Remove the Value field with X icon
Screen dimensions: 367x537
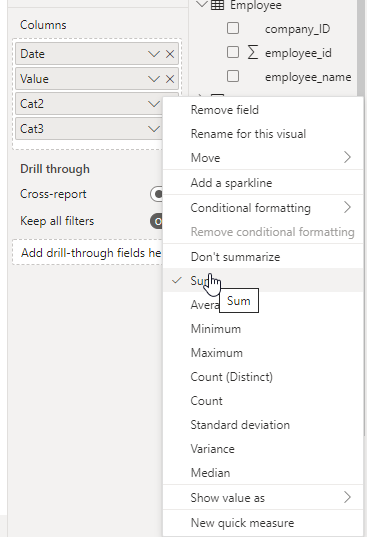point(170,79)
